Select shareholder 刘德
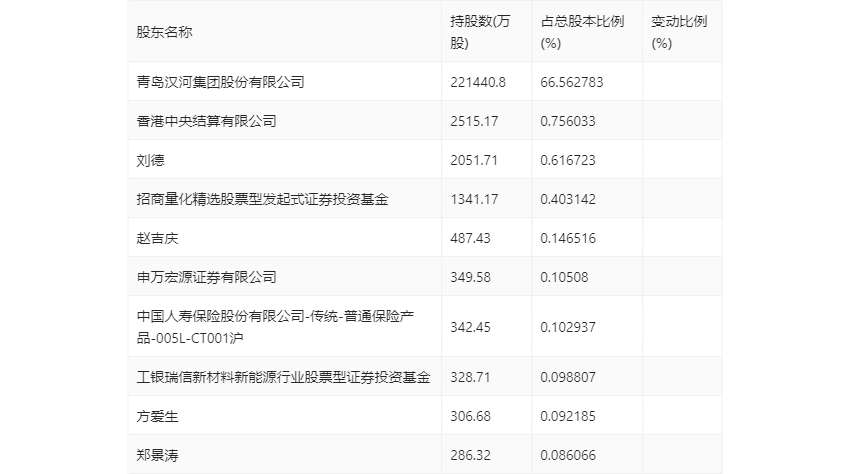 150,160
